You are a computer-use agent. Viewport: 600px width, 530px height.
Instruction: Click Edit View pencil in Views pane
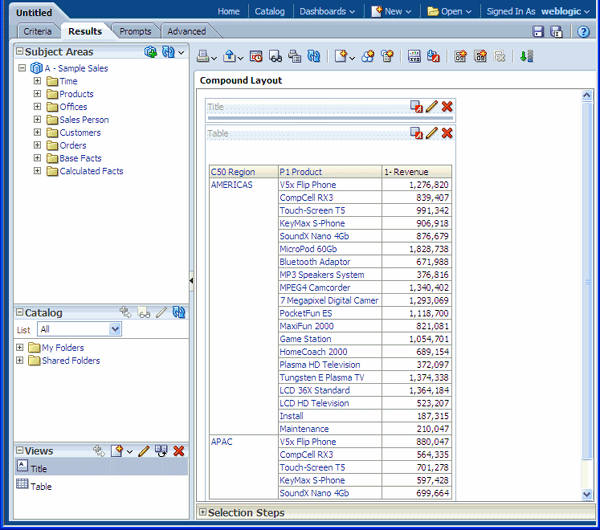point(144,451)
